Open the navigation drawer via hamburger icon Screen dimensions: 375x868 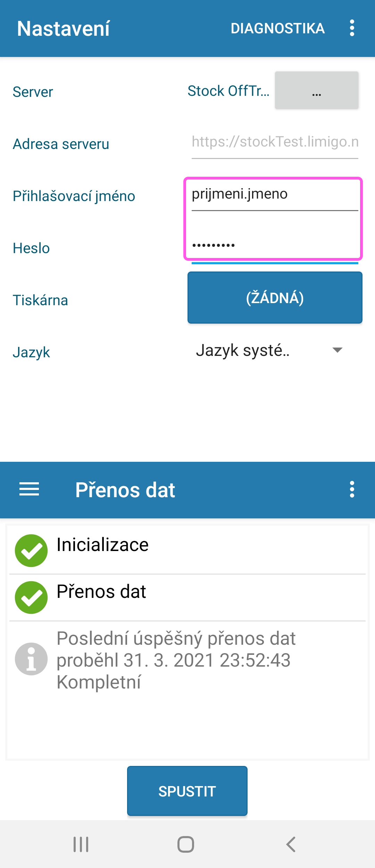29,490
